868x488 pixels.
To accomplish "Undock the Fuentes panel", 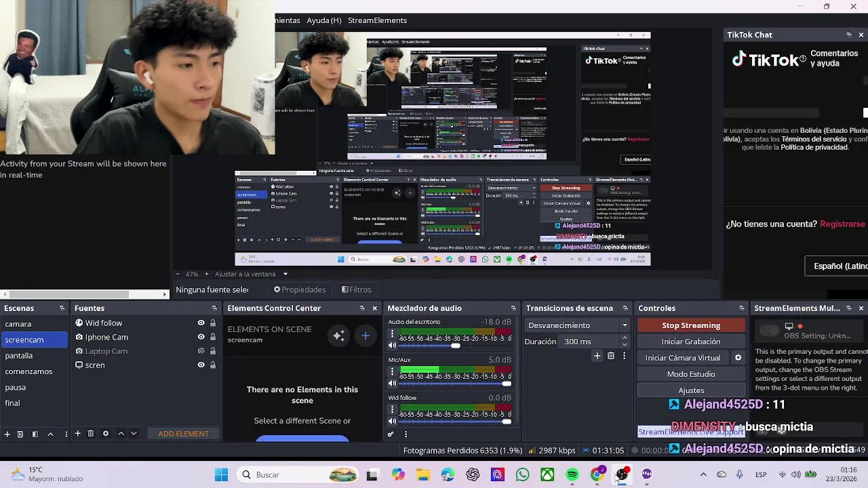I will 214,308.
